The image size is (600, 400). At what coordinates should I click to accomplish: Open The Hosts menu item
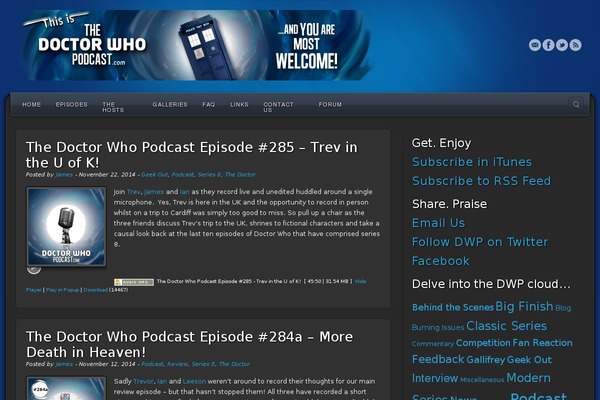point(113,107)
